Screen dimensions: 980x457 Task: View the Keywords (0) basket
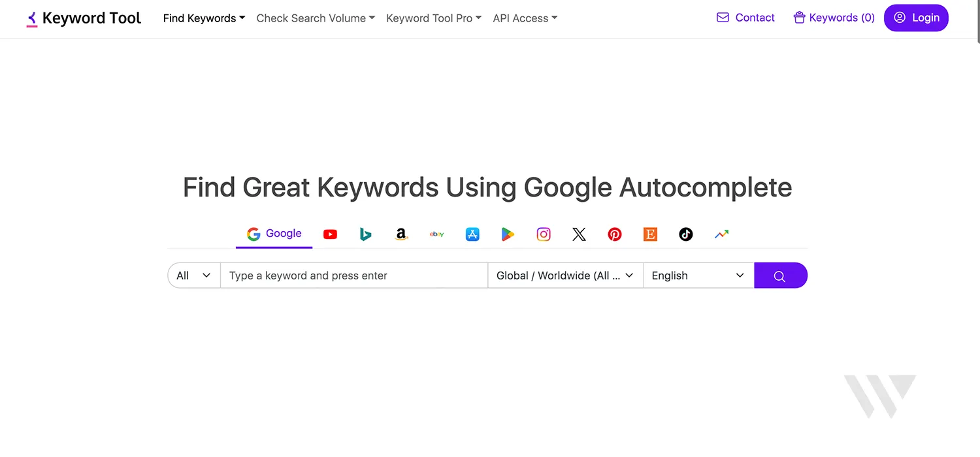click(x=834, y=18)
